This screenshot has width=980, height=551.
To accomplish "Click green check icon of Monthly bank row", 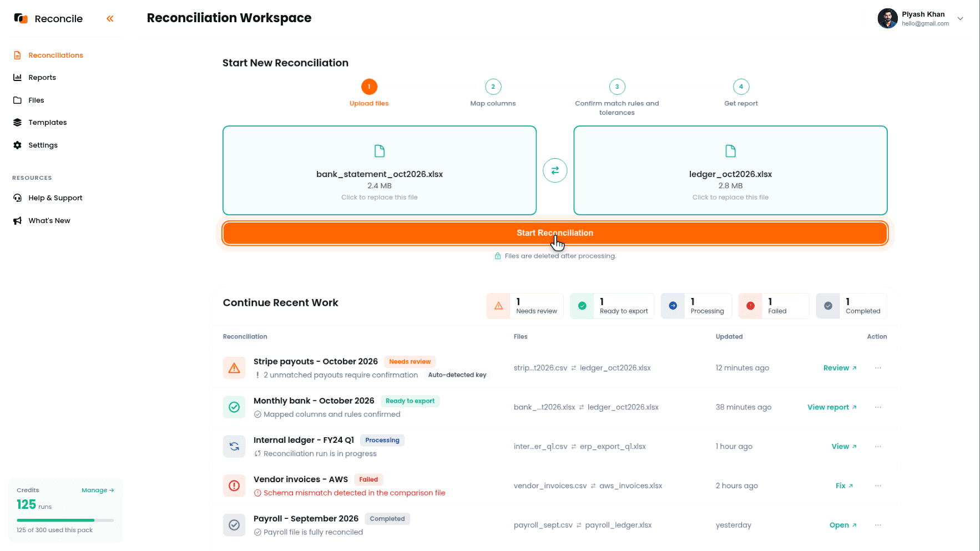I will pos(234,407).
